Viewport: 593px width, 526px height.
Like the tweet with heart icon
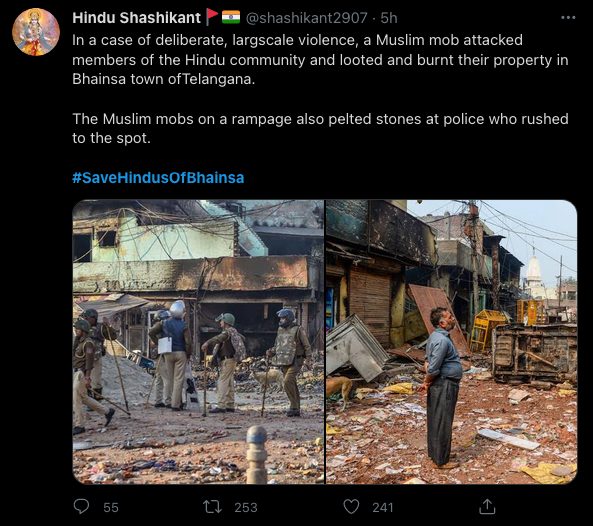(x=351, y=507)
